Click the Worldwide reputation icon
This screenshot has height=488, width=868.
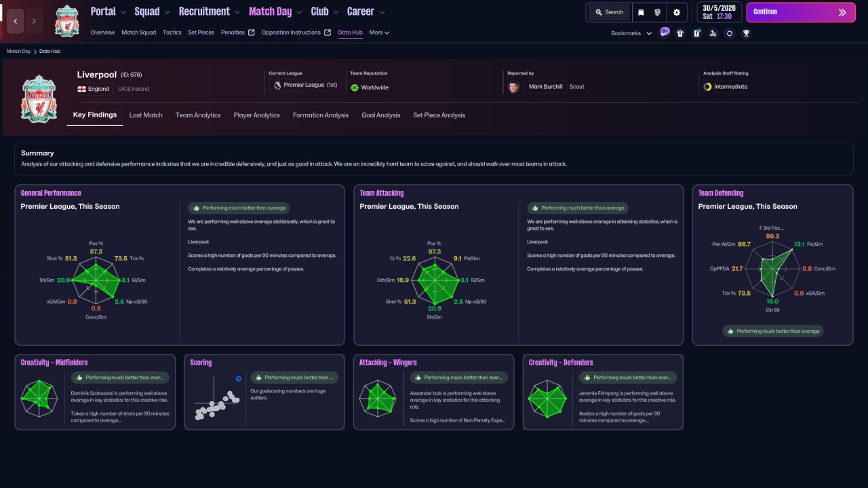click(x=354, y=87)
